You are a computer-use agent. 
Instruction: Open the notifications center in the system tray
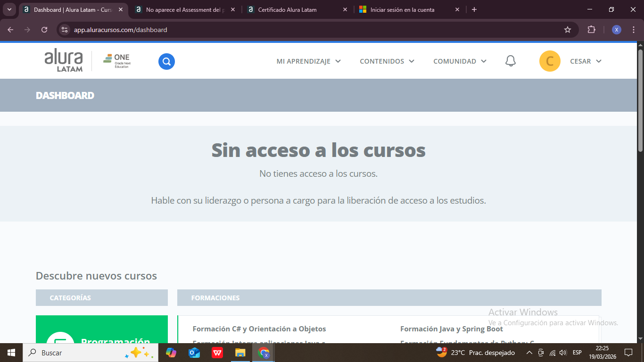[x=629, y=353]
